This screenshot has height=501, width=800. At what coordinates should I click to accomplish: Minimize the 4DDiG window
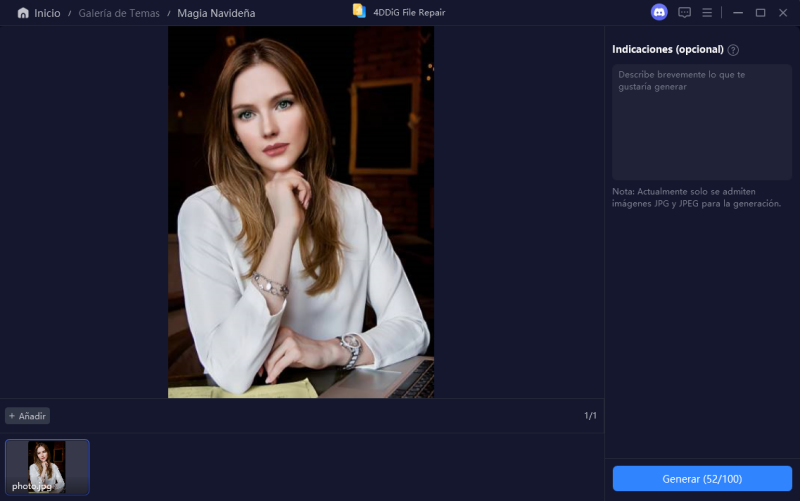[x=738, y=13]
